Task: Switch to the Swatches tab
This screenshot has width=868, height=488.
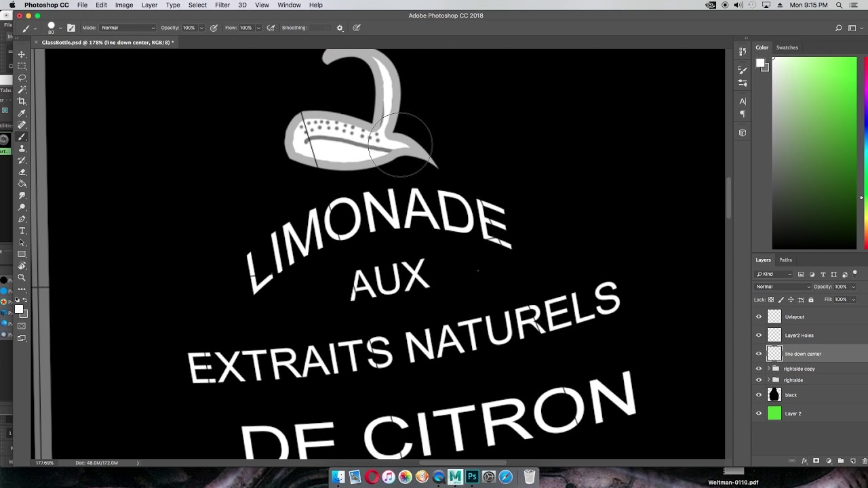Action: point(787,47)
